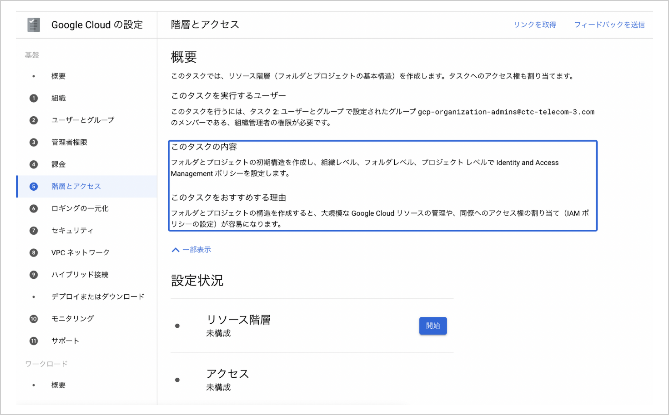
Task: Click the アクセス row title
Action: (227, 374)
